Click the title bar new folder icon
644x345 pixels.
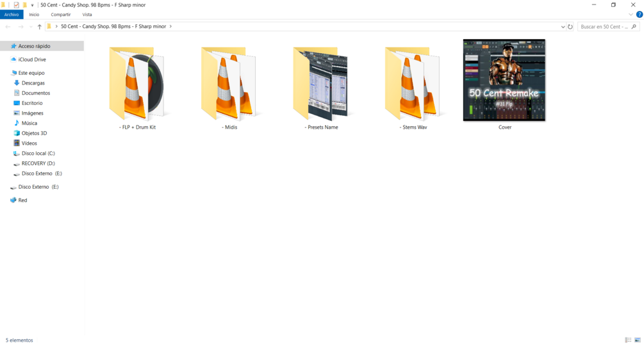[x=24, y=5]
